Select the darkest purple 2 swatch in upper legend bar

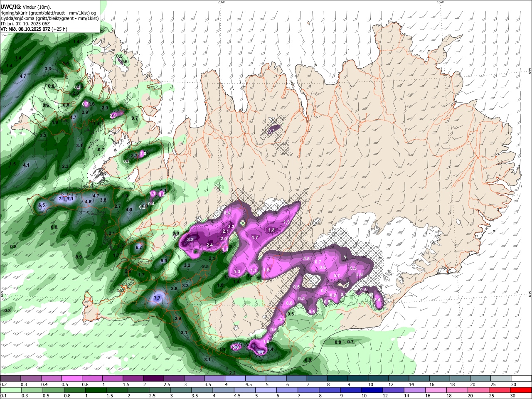[x=154, y=378]
